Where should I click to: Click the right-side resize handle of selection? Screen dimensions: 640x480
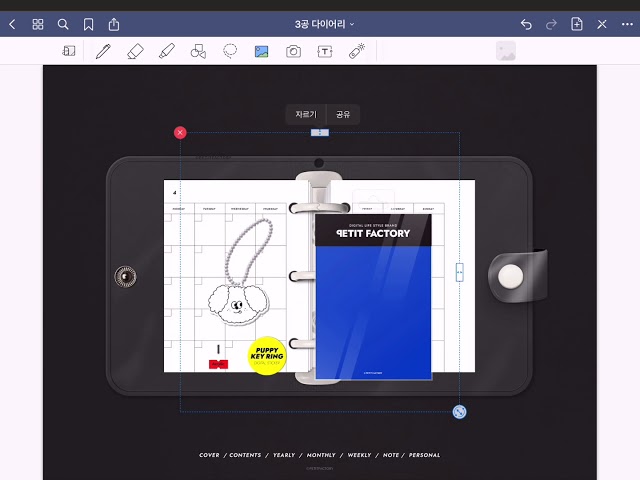tap(460, 272)
